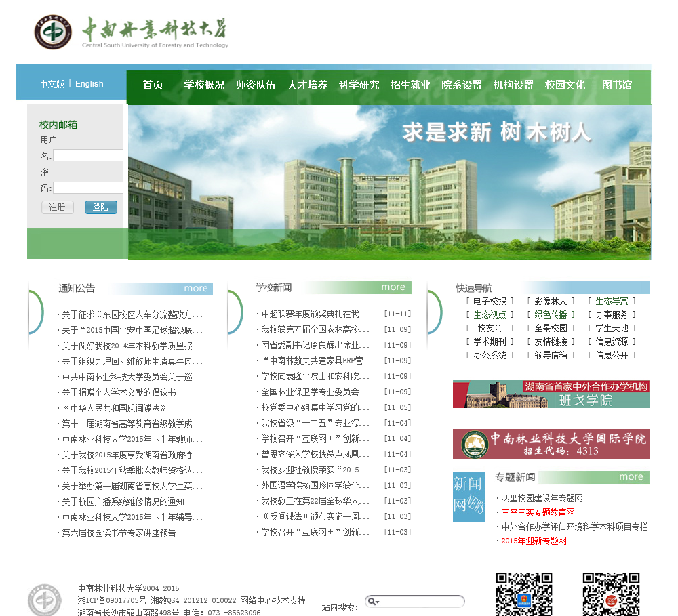Click more in 专题新闻 section
Image resolution: width=678 pixels, height=616 pixels.
point(631,477)
